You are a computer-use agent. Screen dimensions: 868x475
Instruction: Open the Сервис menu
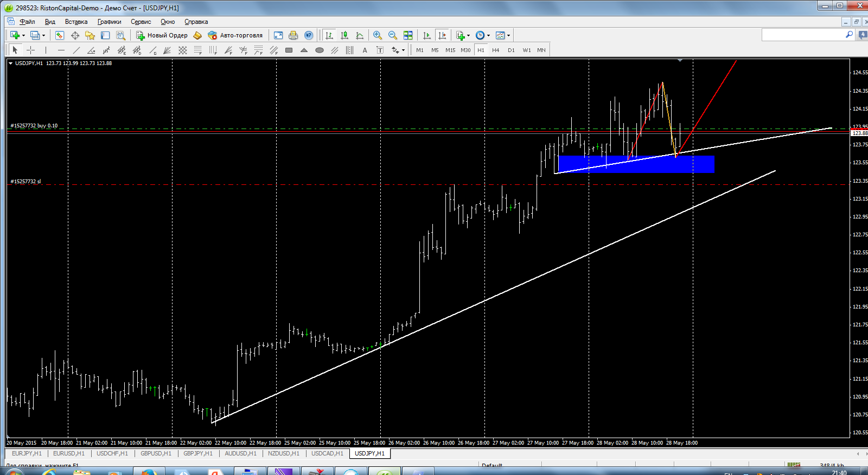click(141, 22)
